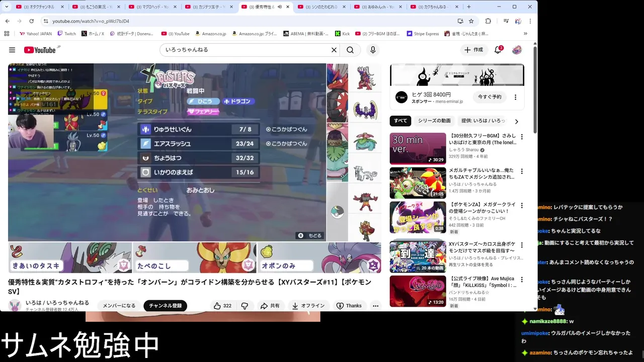Select the シリーズの動画 chip
644x362 pixels.
click(x=434, y=121)
